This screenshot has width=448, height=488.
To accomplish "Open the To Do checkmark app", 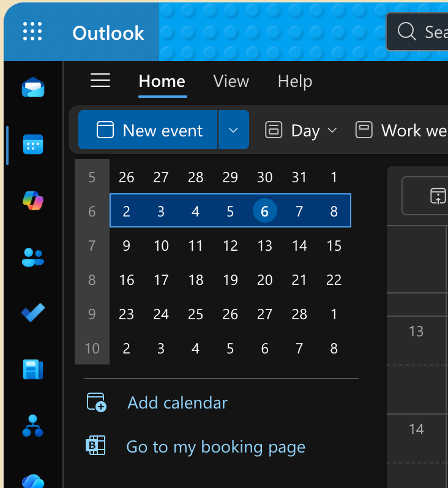I will click(x=32, y=313).
